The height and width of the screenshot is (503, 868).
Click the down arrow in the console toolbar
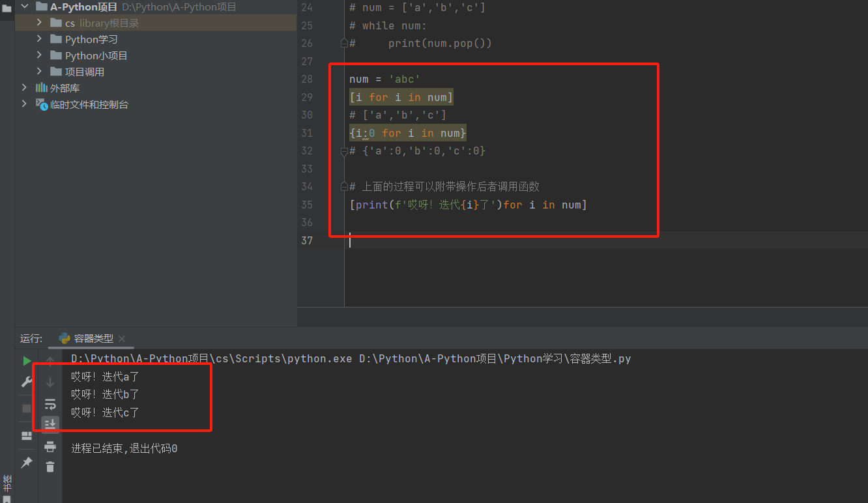pyautogui.click(x=50, y=382)
